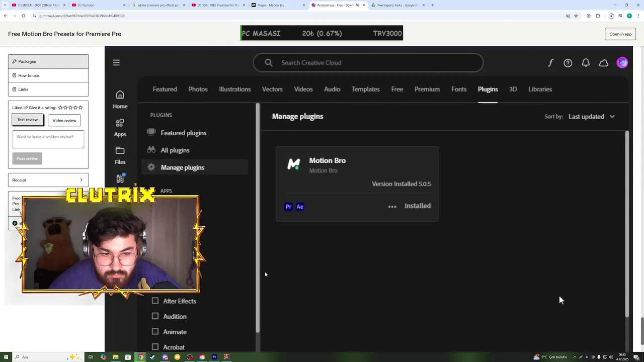Select the Video review button
Viewport: 644px width, 362px height.
click(x=64, y=120)
